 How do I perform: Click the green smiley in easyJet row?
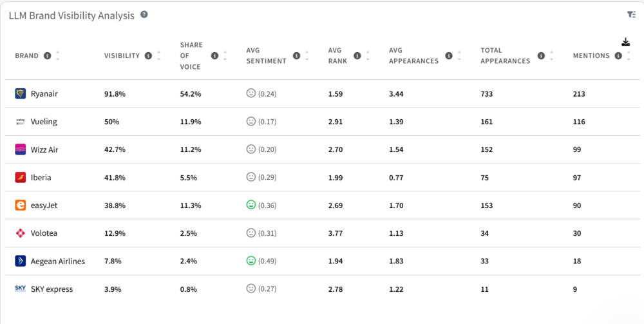(251, 204)
